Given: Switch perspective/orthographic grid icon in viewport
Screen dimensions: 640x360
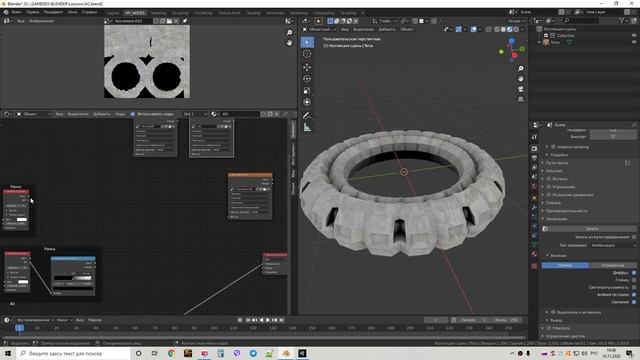Looking at the screenshot, I should pyautogui.click(x=520, y=99).
